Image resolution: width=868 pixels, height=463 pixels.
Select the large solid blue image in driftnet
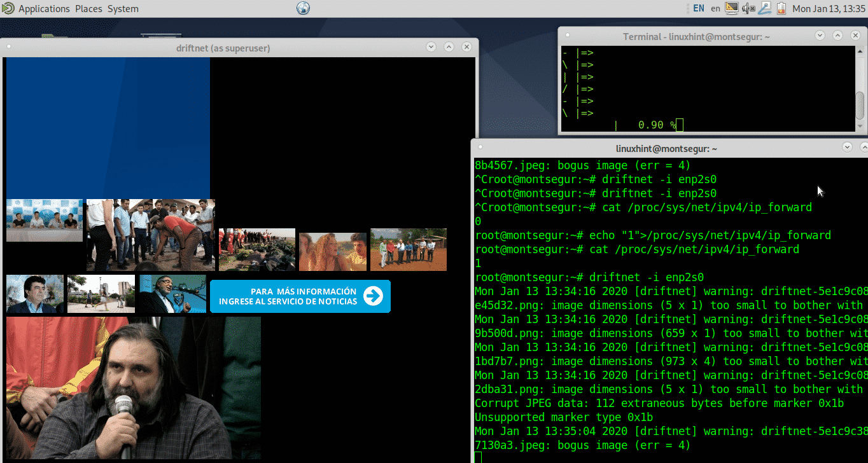(x=108, y=128)
